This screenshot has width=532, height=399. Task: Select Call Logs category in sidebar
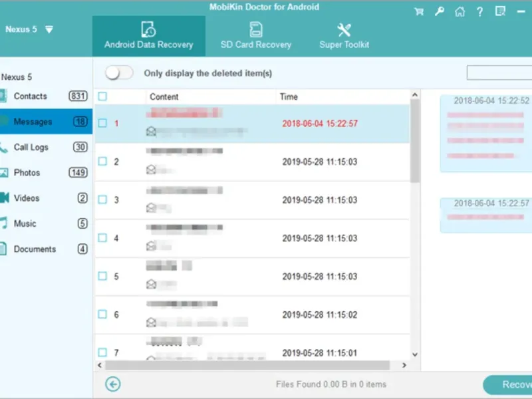click(x=46, y=147)
